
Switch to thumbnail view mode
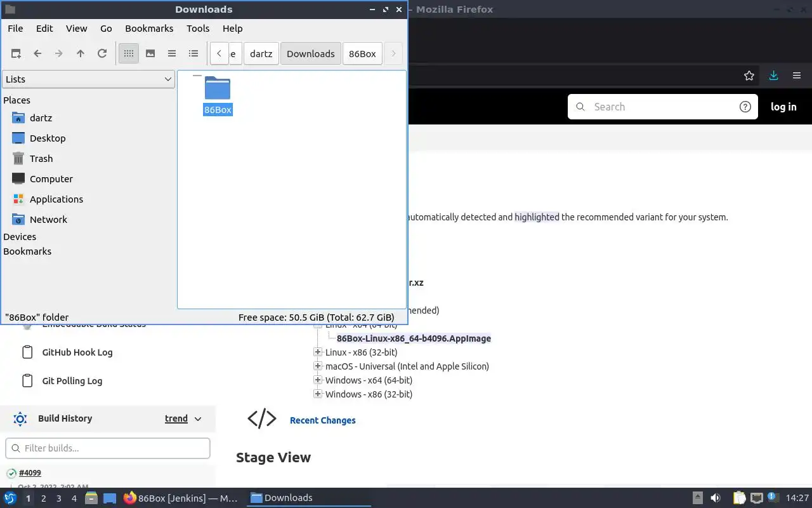coord(150,53)
